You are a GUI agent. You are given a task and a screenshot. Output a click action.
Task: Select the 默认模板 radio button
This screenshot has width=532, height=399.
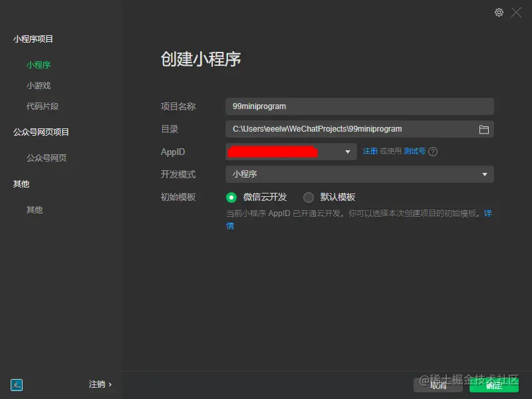(x=309, y=197)
